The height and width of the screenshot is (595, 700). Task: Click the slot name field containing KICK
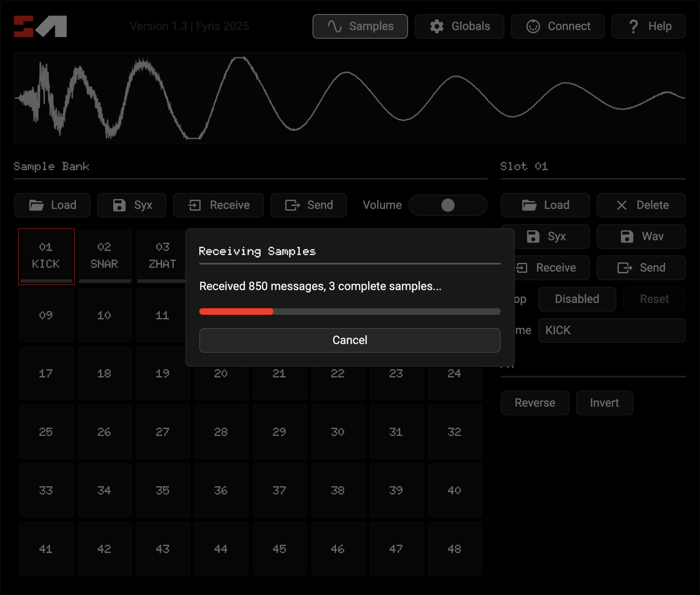[611, 330]
